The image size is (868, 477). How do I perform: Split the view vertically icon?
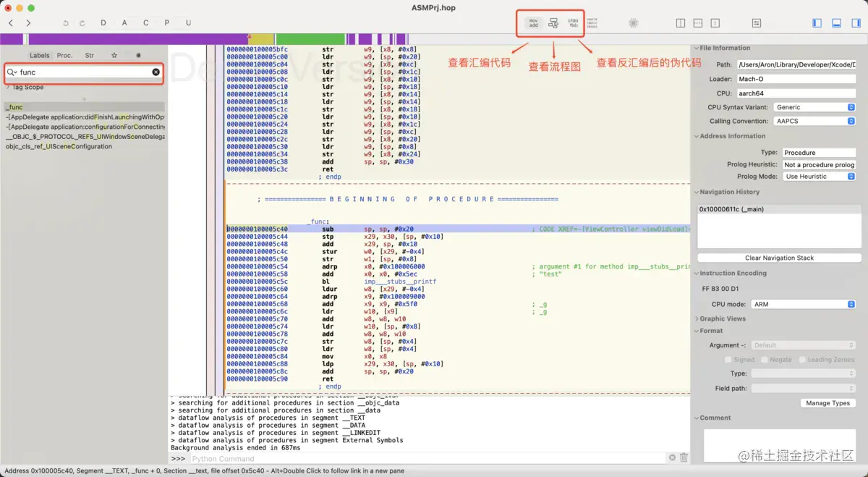681,23
